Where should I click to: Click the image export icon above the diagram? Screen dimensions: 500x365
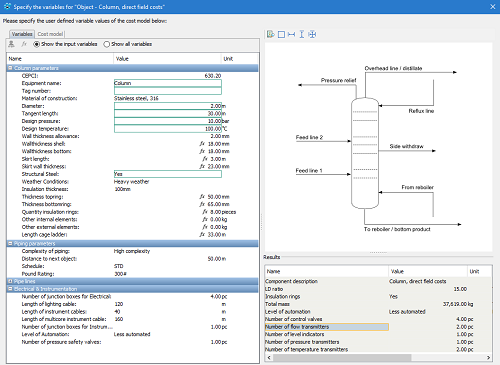pyautogui.click(x=271, y=34)
